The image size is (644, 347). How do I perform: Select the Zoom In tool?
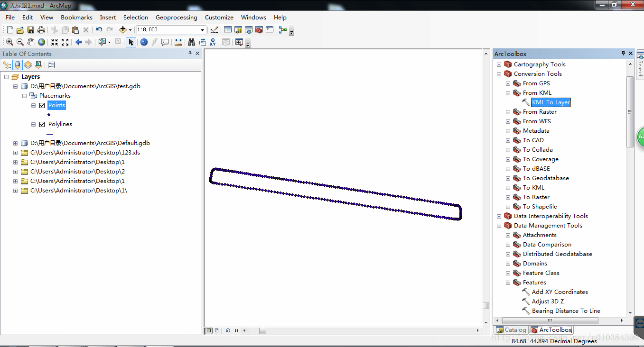coord(9,42)
